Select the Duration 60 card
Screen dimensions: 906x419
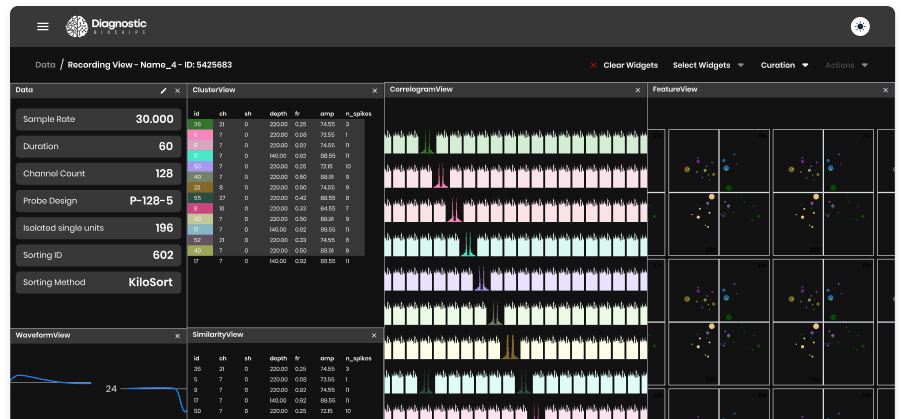[98, 146]
